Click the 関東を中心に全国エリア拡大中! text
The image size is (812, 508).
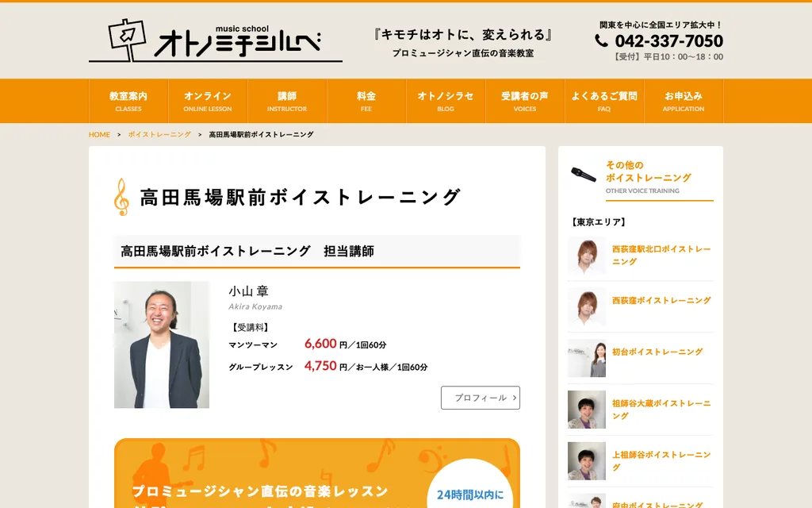pos(661,25)
